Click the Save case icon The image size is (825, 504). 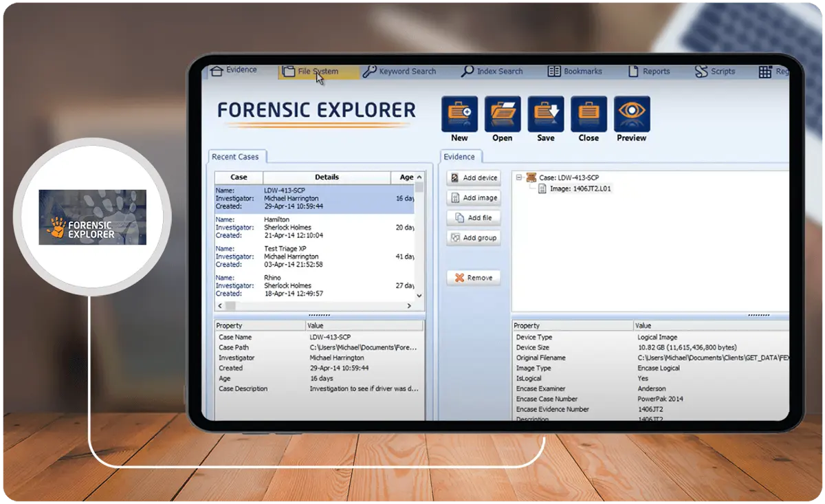(x=546, y=114)
